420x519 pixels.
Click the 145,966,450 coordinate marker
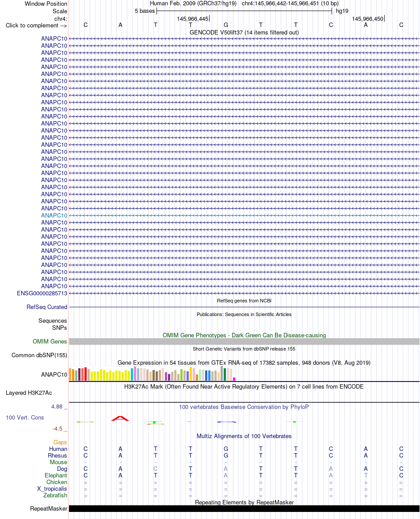pos(368,19)
